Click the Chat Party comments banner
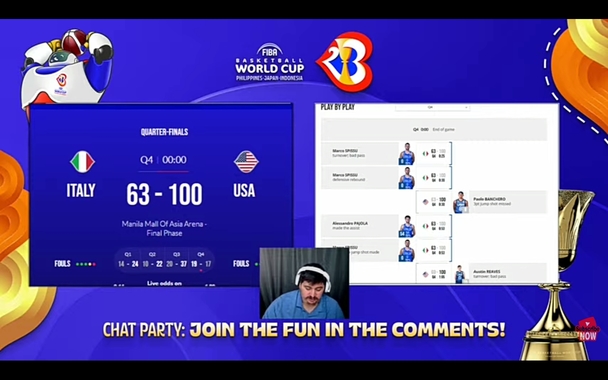 pyautogui.click(x=304, y=330)
